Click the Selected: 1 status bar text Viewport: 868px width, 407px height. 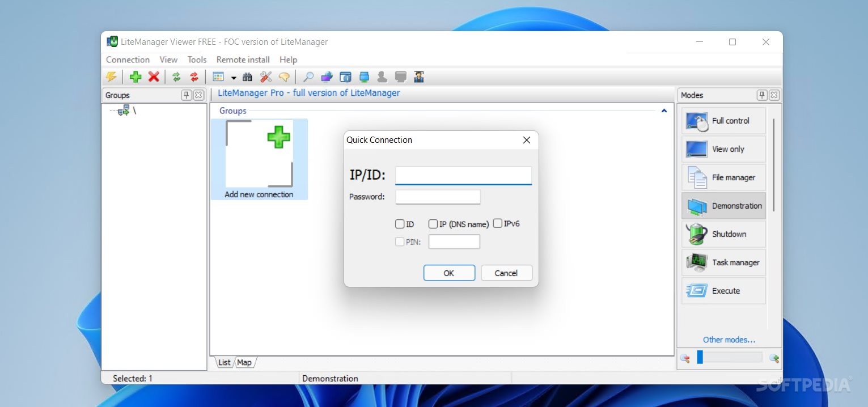133,378
